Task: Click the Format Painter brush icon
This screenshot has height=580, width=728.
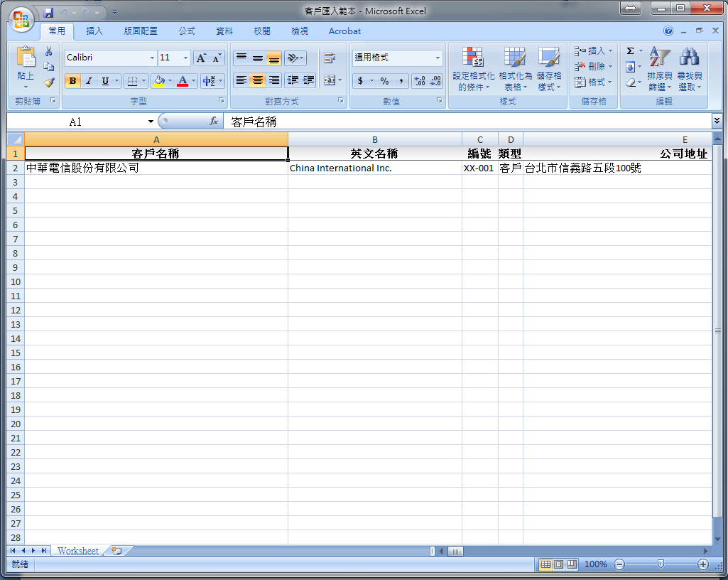Action: 49,82
